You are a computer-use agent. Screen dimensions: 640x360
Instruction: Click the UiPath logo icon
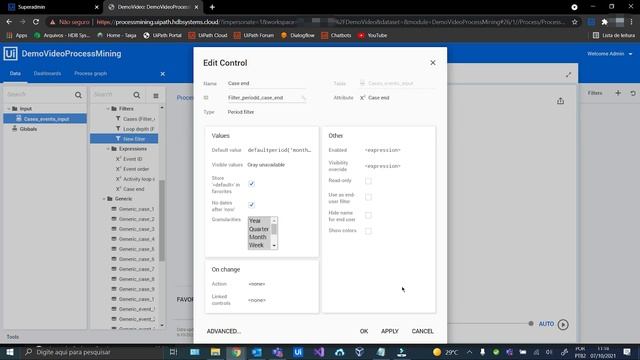pos(11,53)
